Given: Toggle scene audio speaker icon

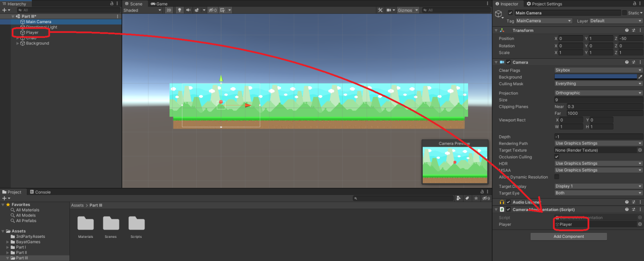Looking at the screenshot, I should pos(188,10).
